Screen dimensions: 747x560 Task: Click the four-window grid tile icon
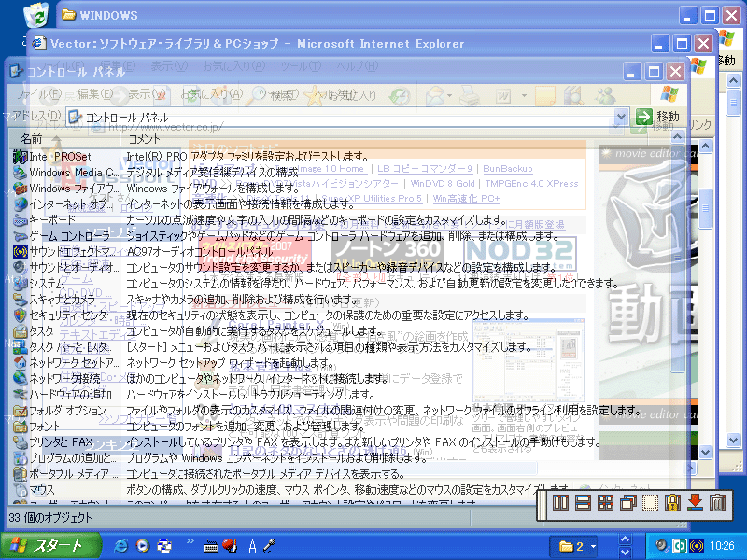tap(605, 502)
